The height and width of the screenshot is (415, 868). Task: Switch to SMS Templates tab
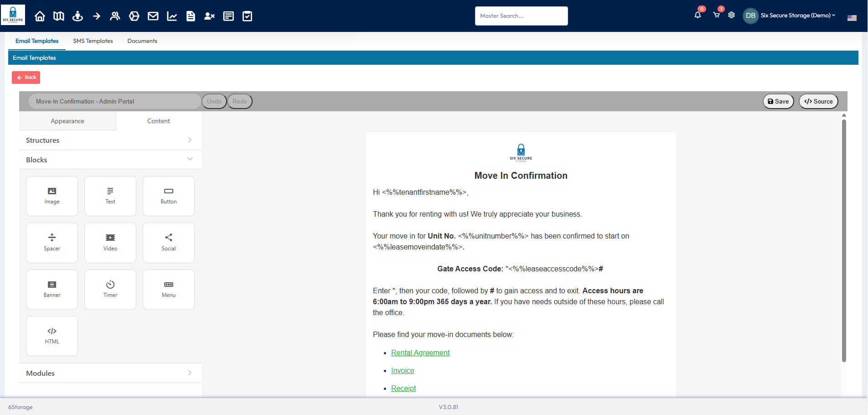(x=93, y=41)
